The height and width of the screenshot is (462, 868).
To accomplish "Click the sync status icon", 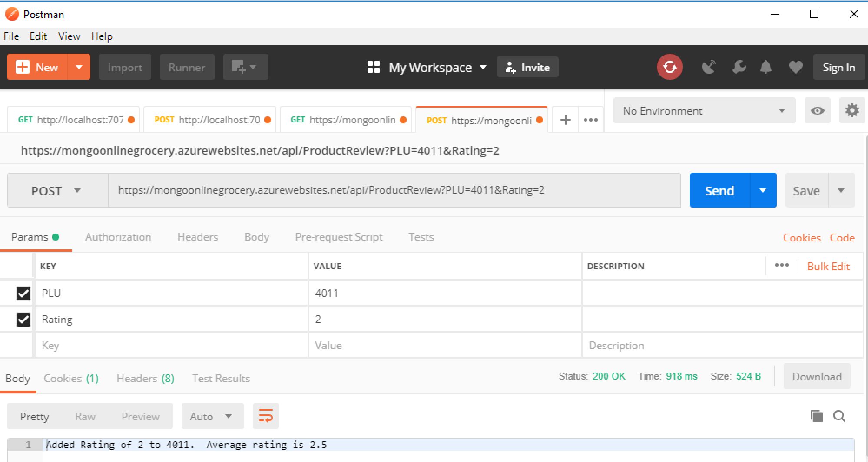I will [669, 67].
